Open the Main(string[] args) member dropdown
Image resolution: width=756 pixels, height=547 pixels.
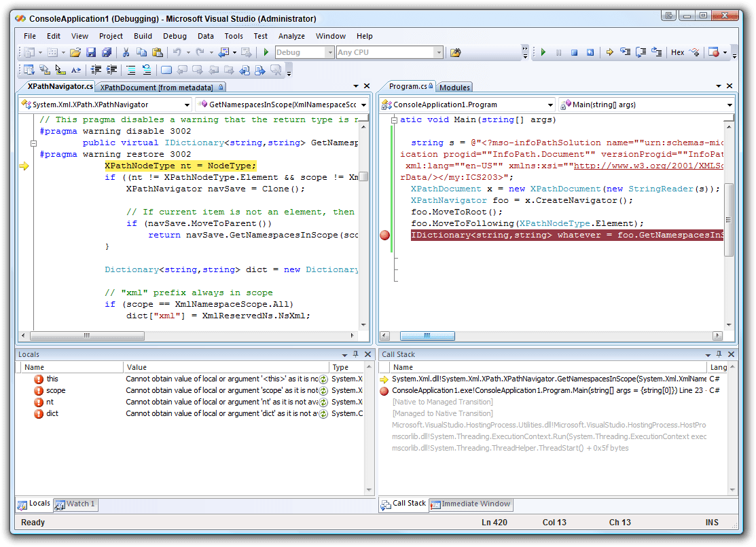tap(730, 105)
